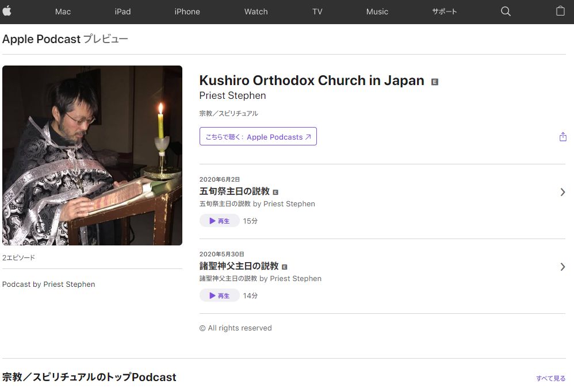574x392 pixels.
Task: Click 諸聖神父主日の説教 by Priest Stephen description
Action: [261, 278]
